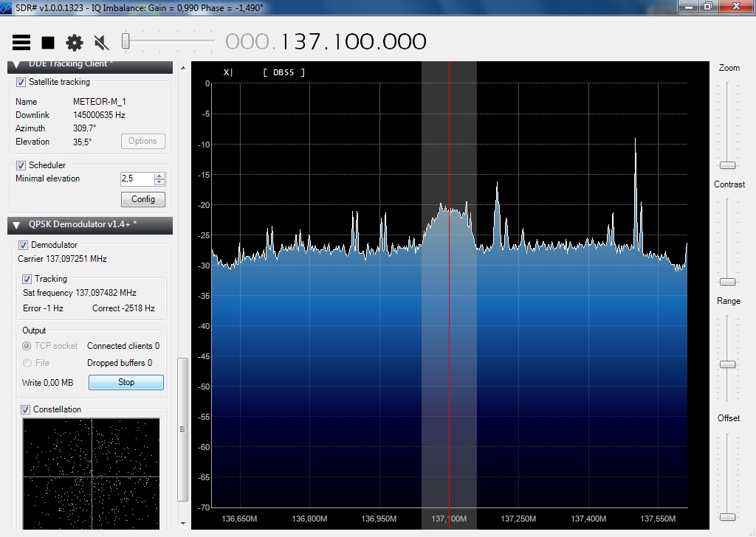The image size is (756, 537).
Task: Click the Correct -2518 Hz value
Action: 123,309
